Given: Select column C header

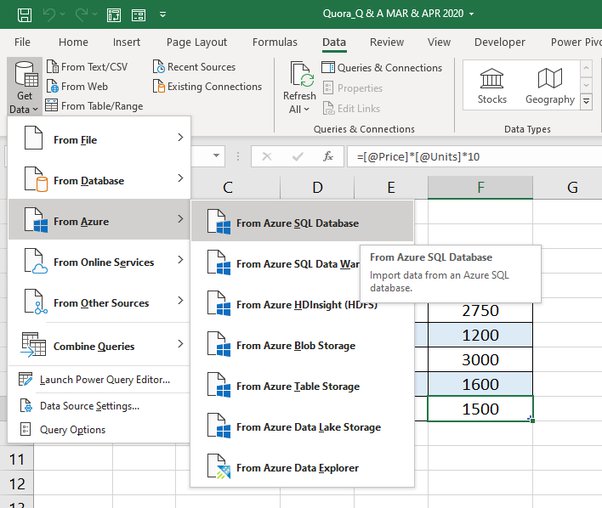Looking at the screenshot, I should click(x=228, y=187).
